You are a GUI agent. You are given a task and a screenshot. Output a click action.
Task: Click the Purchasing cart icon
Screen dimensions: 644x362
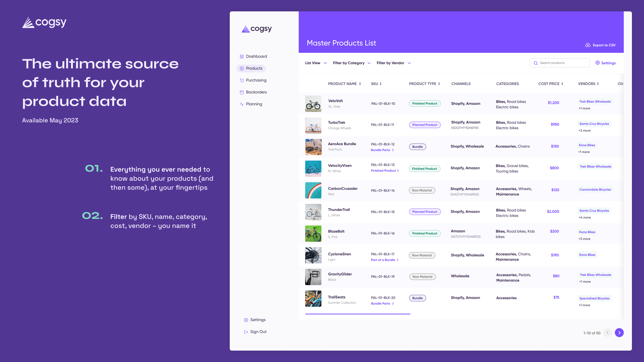click(241, 80)
